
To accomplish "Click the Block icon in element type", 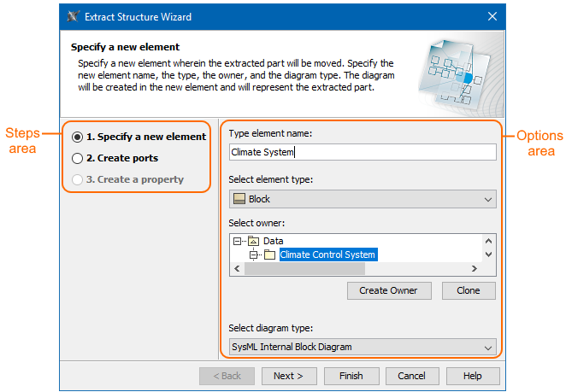I will click(x=239, y=199).
